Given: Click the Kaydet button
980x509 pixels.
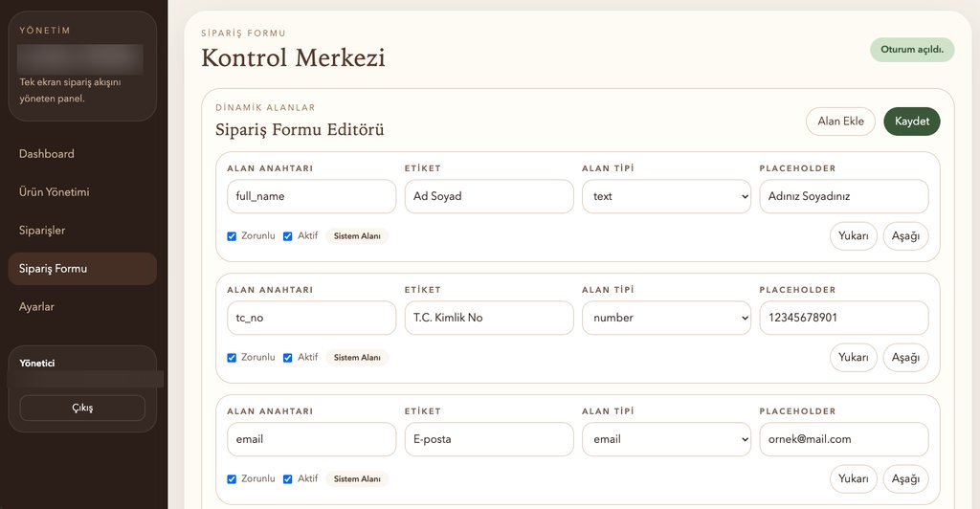Looking at the screenshot, I should tap(911, 122).
